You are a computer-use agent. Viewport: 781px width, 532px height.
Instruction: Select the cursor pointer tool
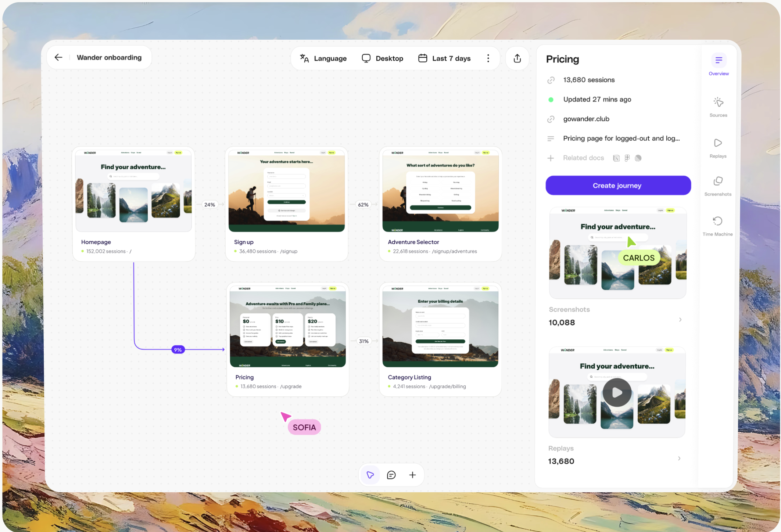point(370,475)
